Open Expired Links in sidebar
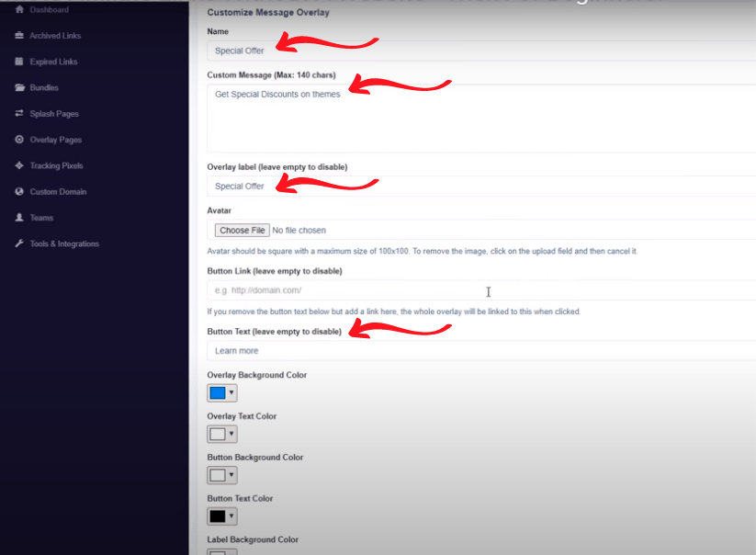 click(x=53, y=62)
